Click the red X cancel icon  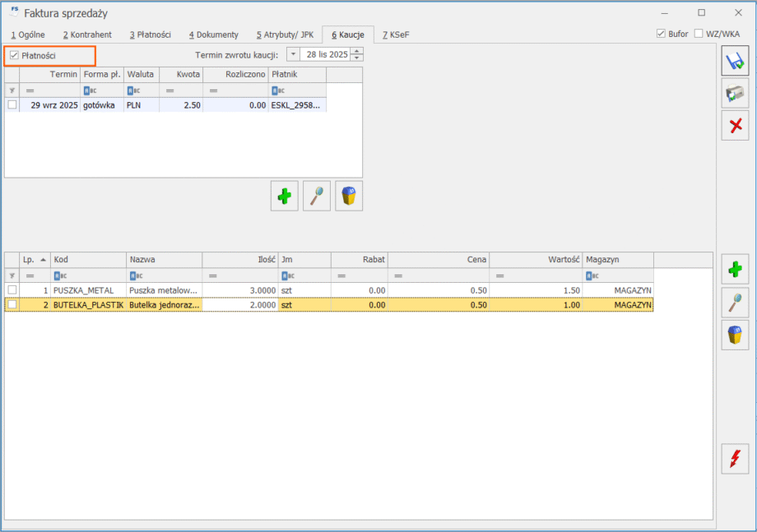(x=735, y=125)
